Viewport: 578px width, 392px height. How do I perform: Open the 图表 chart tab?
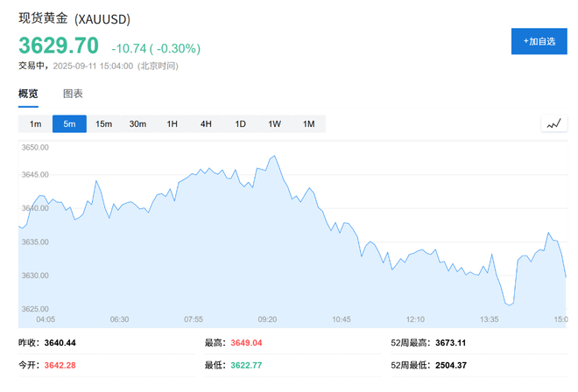73,94
